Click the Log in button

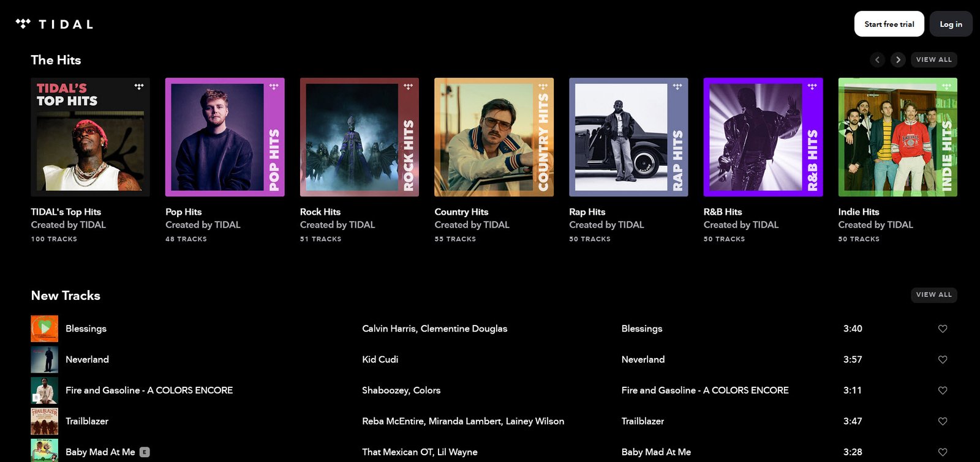(x=951, y=24)
